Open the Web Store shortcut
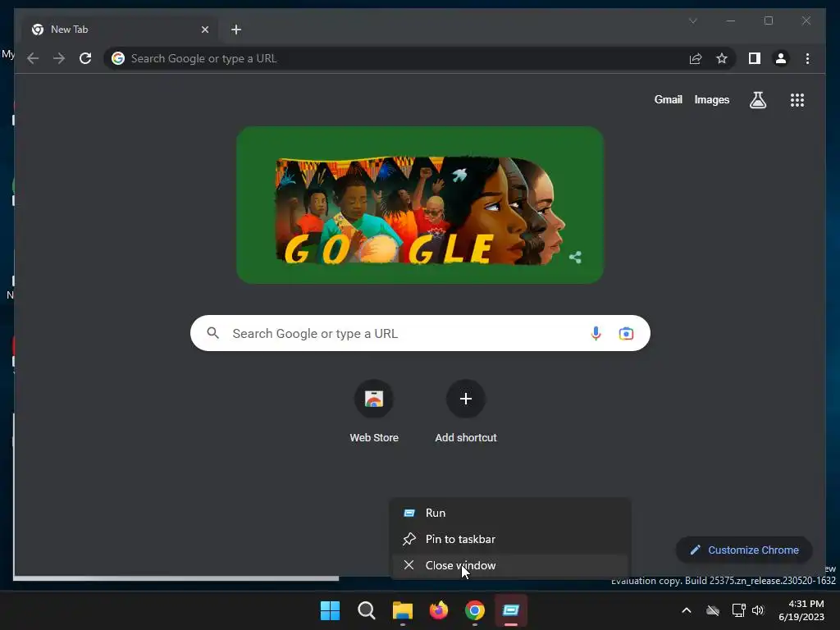840x630 pixels. tap(374, 412)
